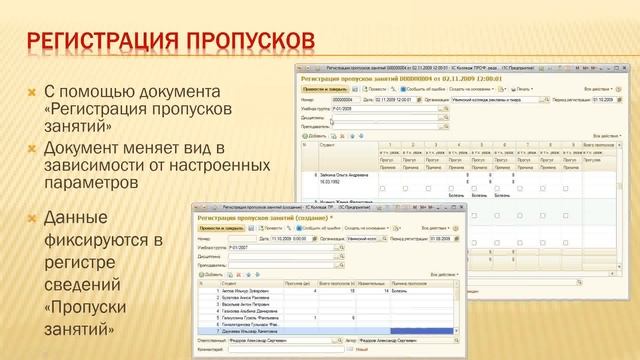The height and width of the screenshot is (360, 640).
Task: Click magnifier icon of Организация in front window
Action: [384, 239]
